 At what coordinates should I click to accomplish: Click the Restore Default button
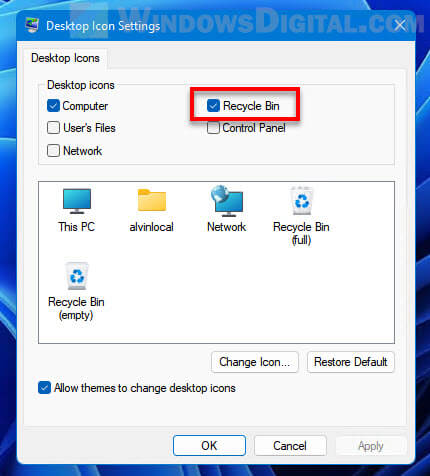click(x=351, y=362)
